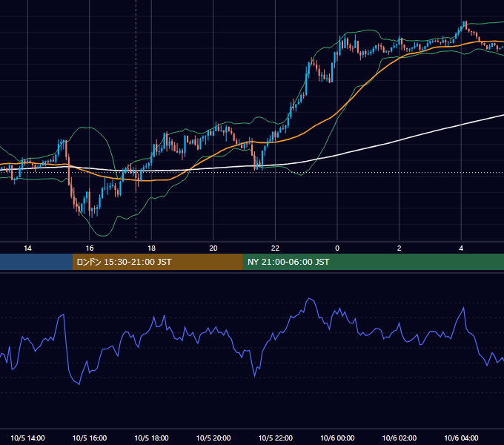
Task: Click the 10/6 04:00 time label
Action: [461, 438]
